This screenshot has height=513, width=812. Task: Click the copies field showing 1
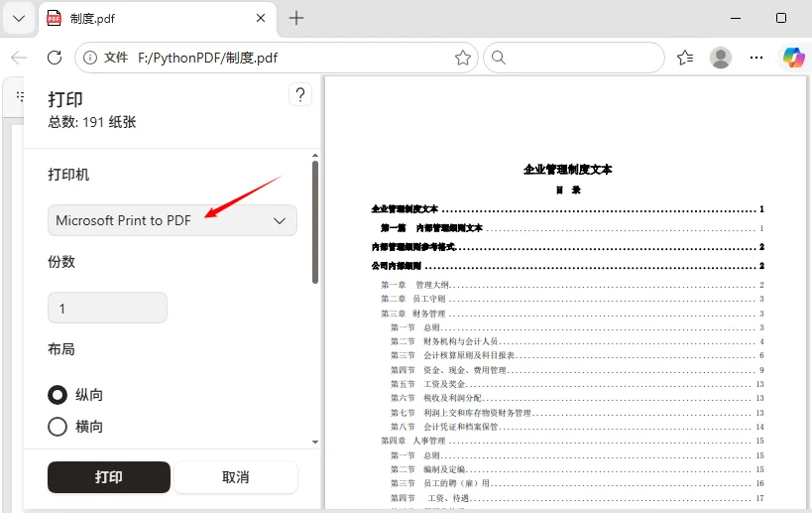point(107,308)
